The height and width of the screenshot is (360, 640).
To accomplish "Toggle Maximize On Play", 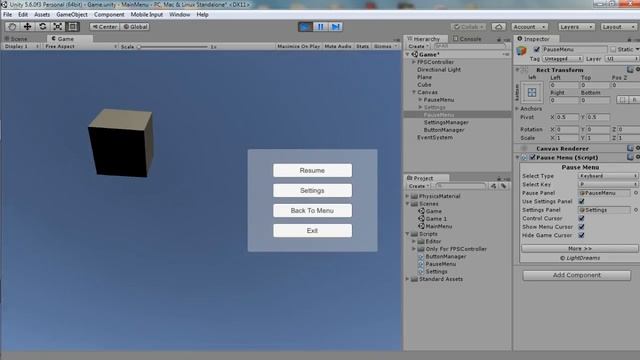I will click(x=298, y=47).
